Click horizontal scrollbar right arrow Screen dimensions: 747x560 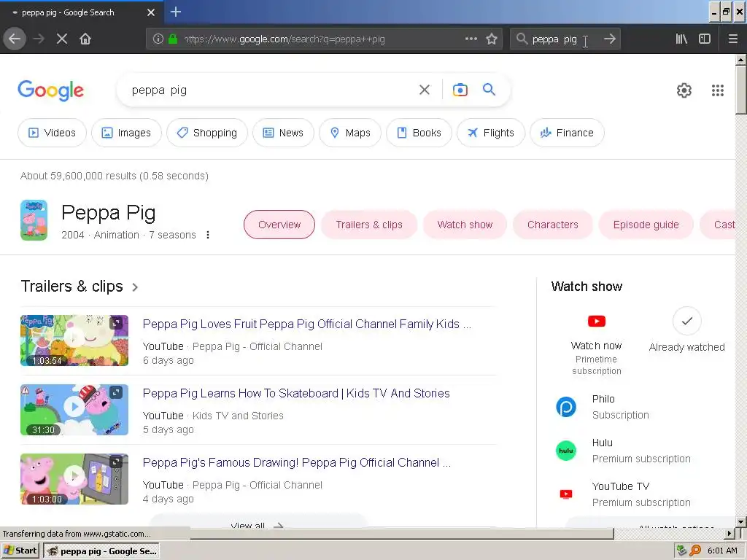click(x=729, y=534)
